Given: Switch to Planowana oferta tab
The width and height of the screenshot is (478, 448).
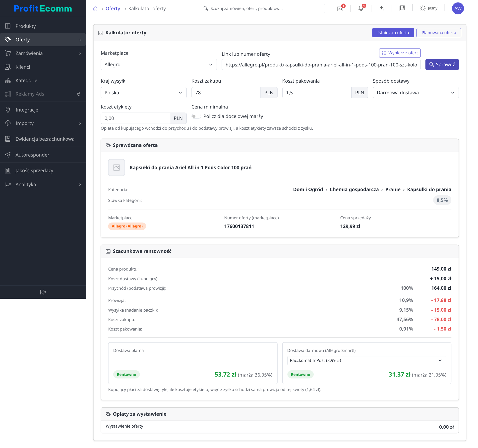Looking at the screenshot, I should (439, 33).
